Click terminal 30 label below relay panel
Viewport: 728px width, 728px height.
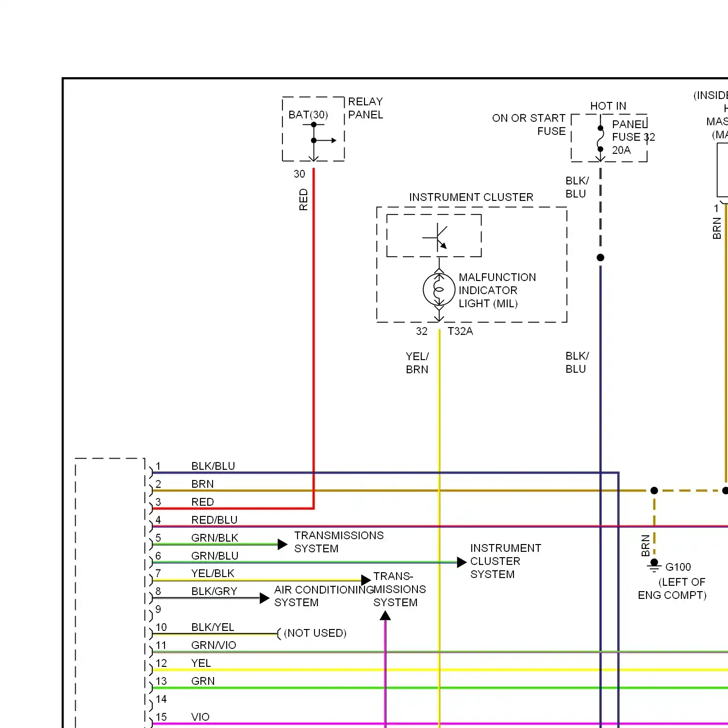click(299, 174)
